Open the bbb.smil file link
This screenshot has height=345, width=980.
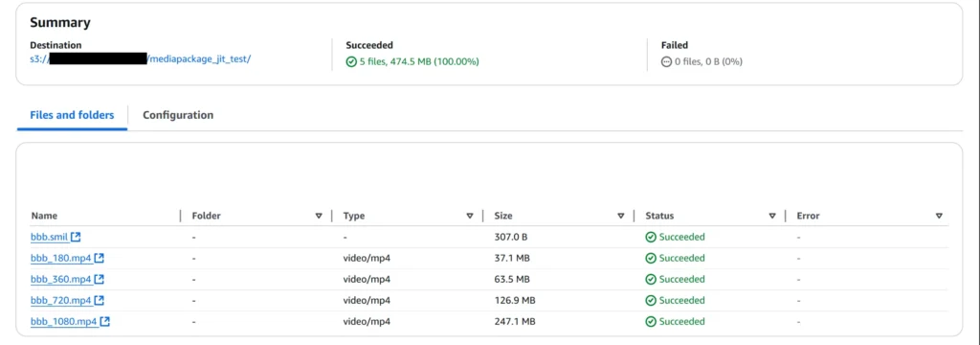50,238
